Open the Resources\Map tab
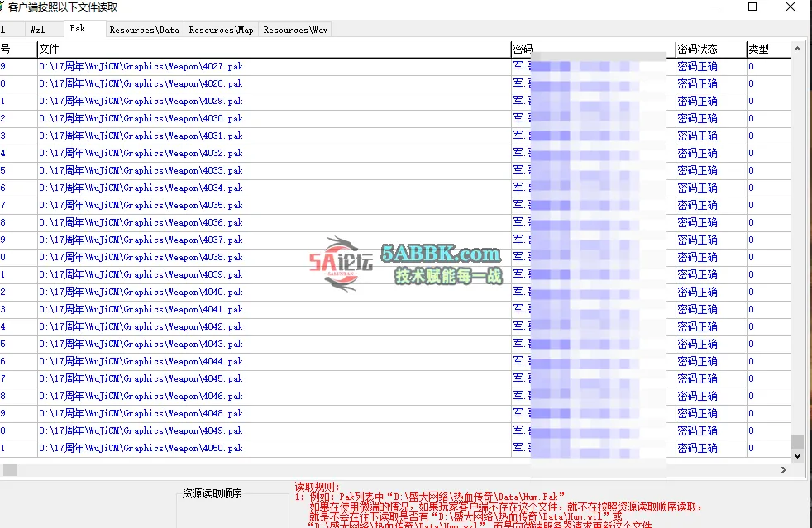812x528 pixels. [221, 30]
